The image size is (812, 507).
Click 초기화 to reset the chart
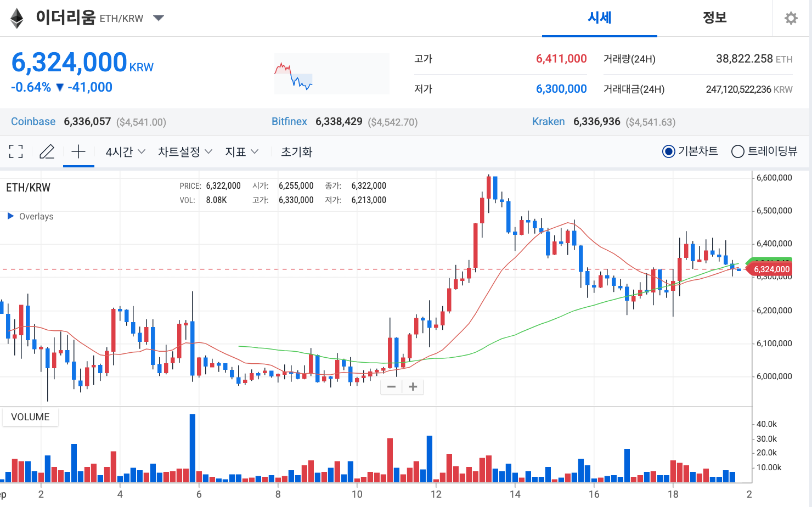click(296, 151)
